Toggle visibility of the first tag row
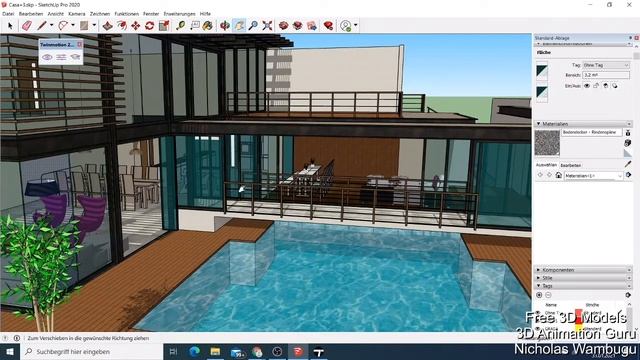Image resolution: width=640 pixels, height=360 pixels. 539,313
